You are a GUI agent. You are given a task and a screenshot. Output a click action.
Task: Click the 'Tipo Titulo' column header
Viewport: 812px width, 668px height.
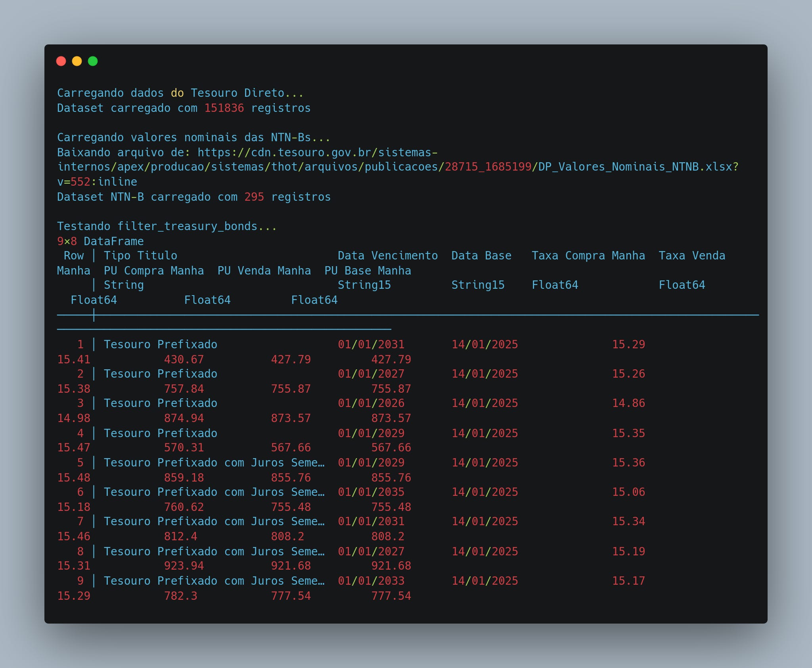click(140, 255)
